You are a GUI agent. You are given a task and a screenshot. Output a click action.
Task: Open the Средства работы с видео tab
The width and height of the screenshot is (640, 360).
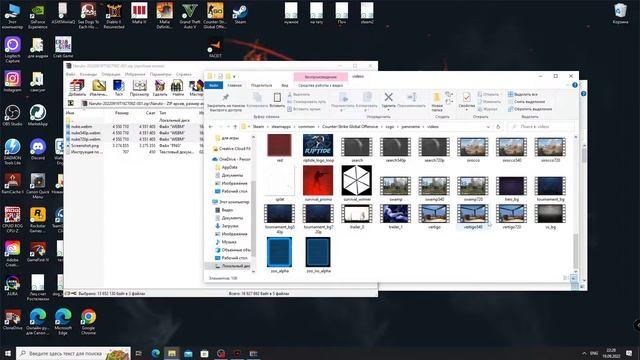point(320,85)
